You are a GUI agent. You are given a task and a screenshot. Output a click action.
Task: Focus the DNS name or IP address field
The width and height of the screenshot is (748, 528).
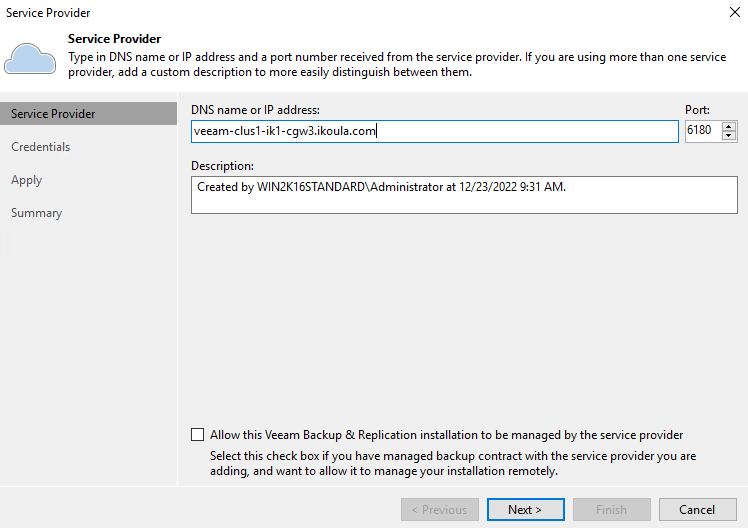435,131
